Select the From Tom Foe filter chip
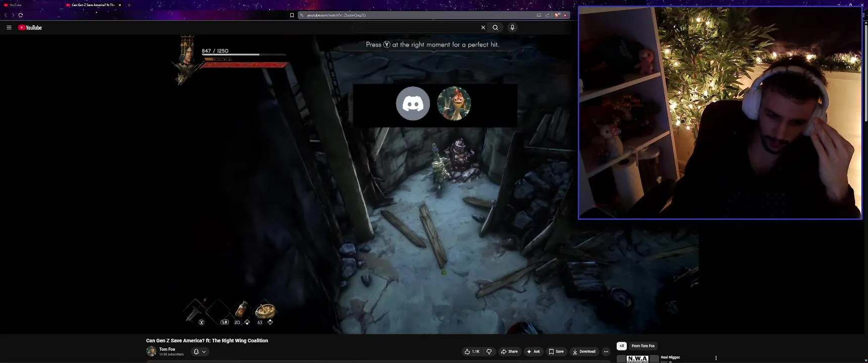 (x=643, y=346)
